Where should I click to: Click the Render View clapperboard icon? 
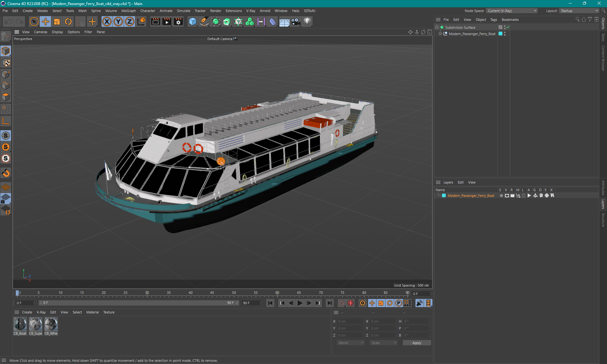155,21
